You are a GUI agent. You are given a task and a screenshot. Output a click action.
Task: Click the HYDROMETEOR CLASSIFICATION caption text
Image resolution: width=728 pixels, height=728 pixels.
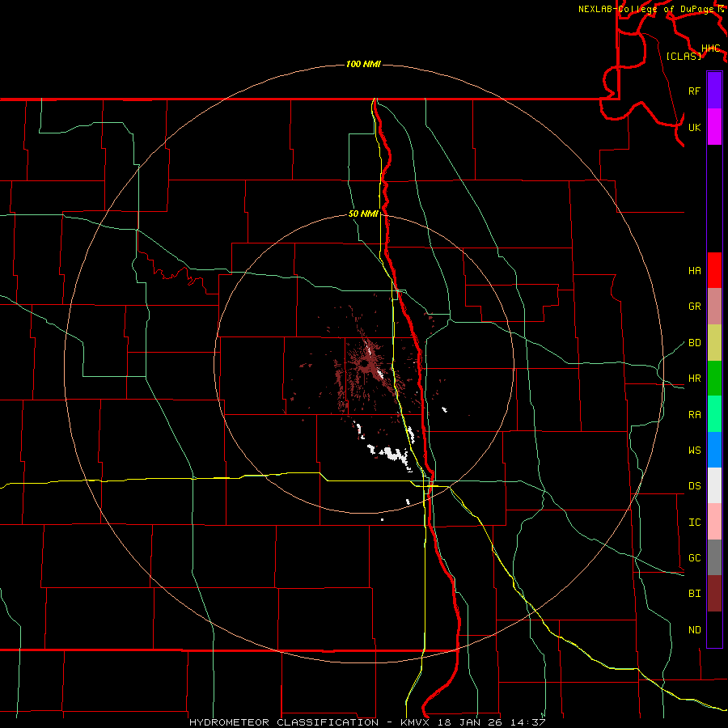[284, 722]
